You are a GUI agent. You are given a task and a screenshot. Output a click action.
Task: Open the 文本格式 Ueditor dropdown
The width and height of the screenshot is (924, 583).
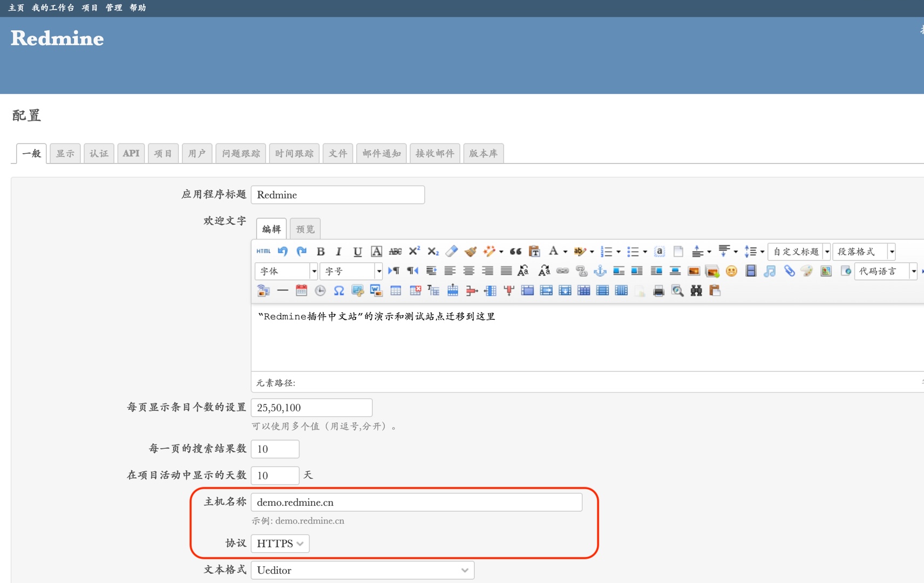pyautogui.click(x=363, y=570)
